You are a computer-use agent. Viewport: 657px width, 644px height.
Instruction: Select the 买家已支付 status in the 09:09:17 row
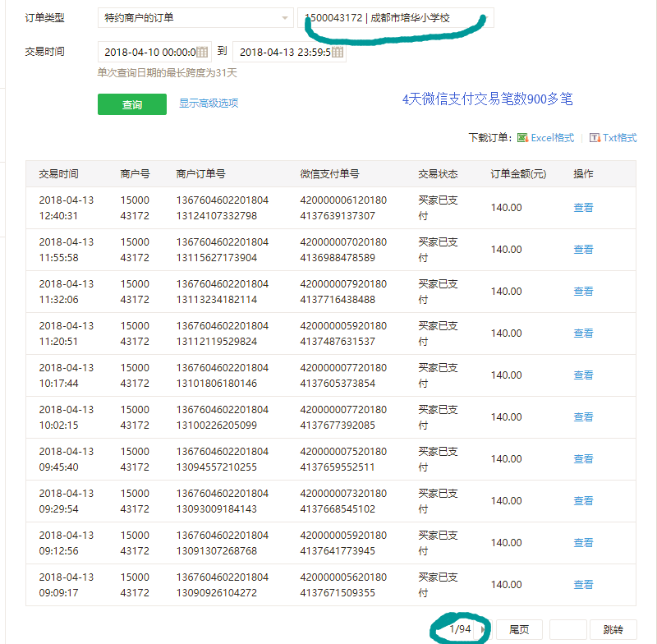pos(438,585)
